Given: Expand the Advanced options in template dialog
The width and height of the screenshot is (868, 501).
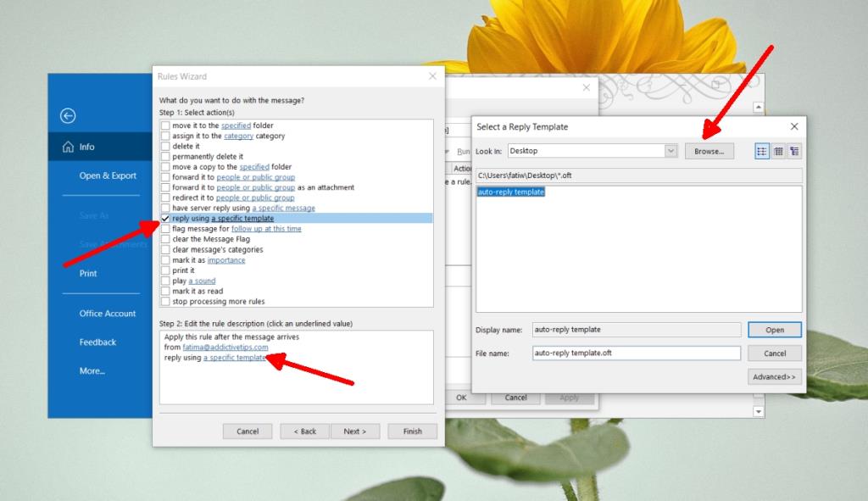Looking at the screenshot, I should [774, 376].
